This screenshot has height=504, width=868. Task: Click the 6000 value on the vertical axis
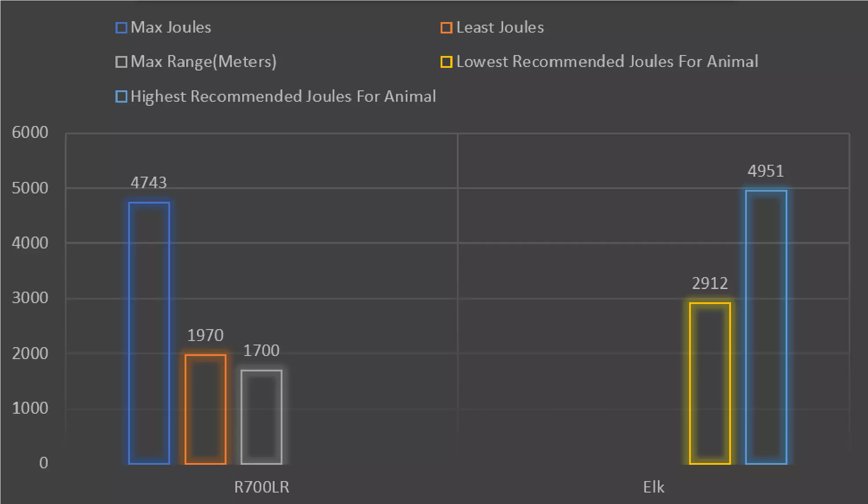coord(30,132)
